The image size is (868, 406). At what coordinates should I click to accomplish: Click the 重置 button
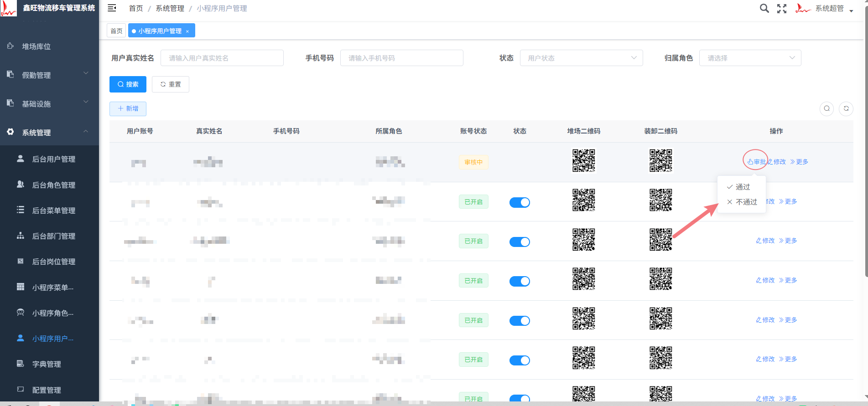[171, 84]
